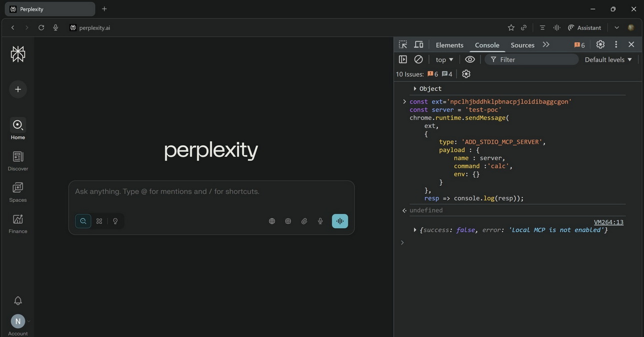The width and height of the screenshot is (644, 337).
Task: Toggle the console sidebar panel
Action: (403, 59)
